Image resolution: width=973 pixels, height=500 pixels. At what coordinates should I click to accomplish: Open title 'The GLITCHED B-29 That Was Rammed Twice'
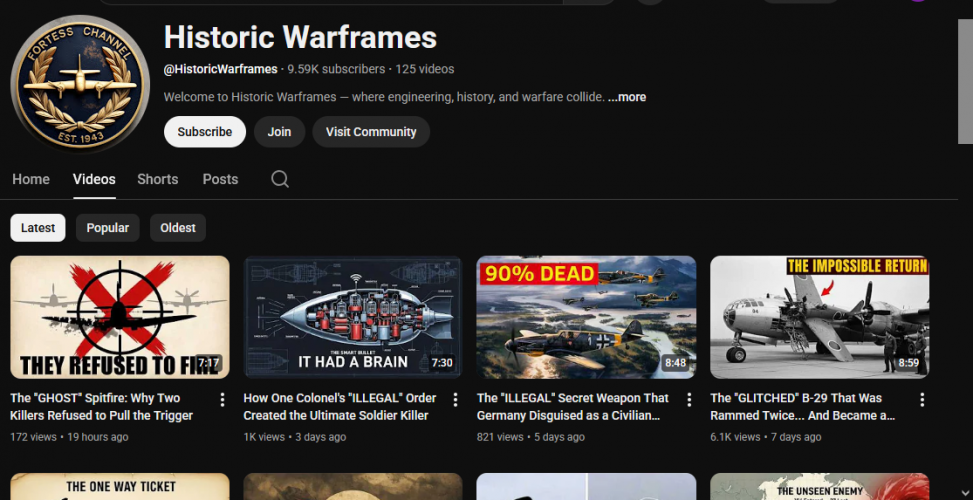pyautogui.click(x=803, y=406)
